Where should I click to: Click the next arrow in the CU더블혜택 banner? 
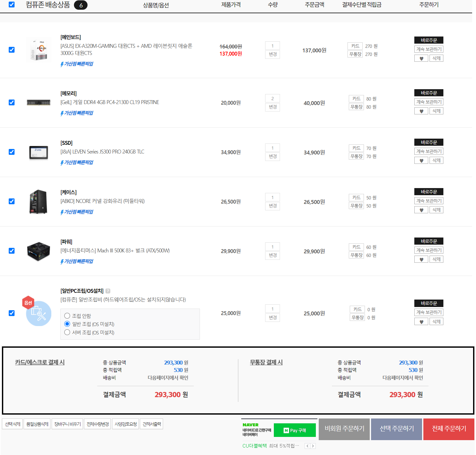tap(313, 446)
